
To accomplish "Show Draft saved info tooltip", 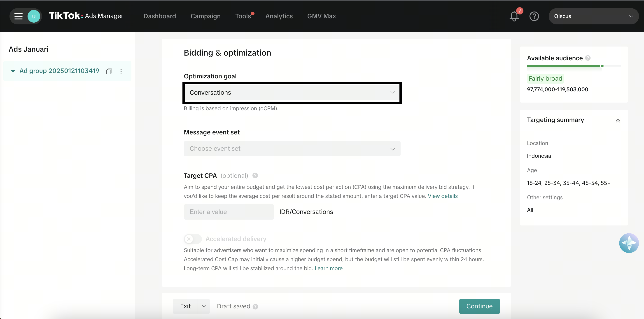I will point(255,307).
